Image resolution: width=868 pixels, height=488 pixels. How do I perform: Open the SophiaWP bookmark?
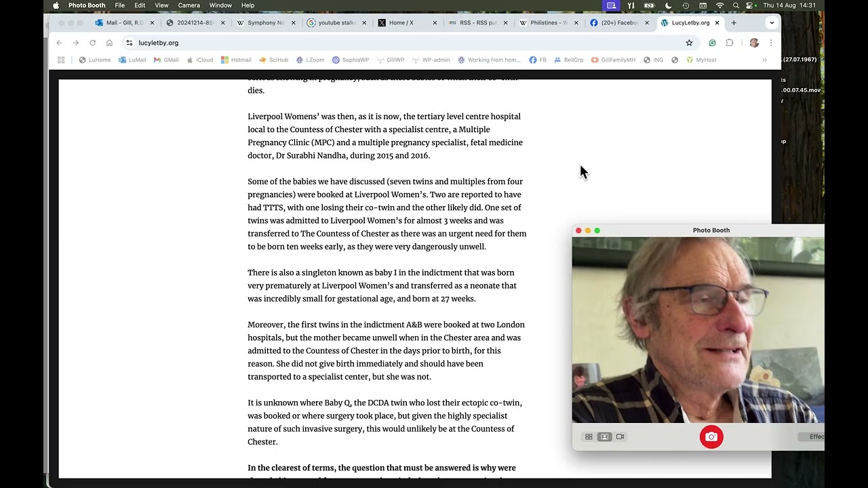350,60
